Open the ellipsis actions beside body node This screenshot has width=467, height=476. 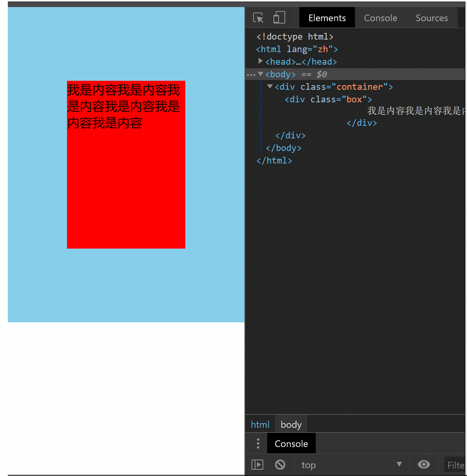[251, 74]
